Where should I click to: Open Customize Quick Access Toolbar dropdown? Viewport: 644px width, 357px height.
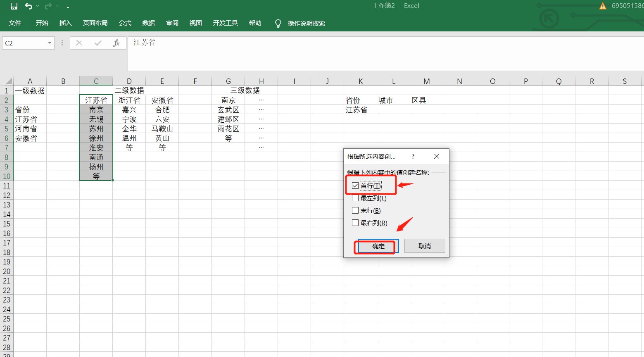[x=68, y=7]
